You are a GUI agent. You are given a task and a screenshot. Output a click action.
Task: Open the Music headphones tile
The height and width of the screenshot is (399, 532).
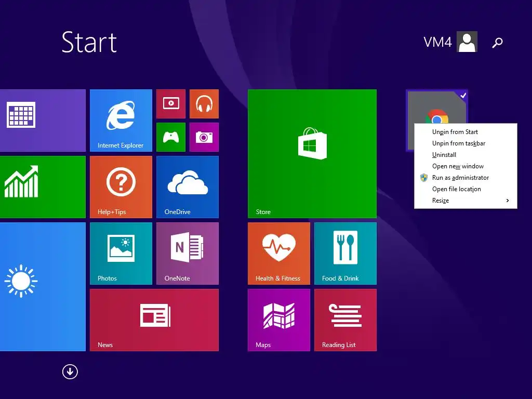point(204,104)
